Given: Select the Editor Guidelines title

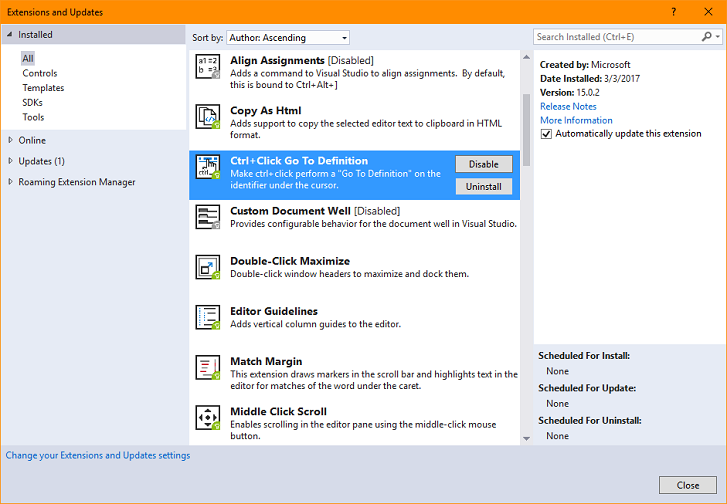Looking at the screenshot, I should click(x=274, y=311).
